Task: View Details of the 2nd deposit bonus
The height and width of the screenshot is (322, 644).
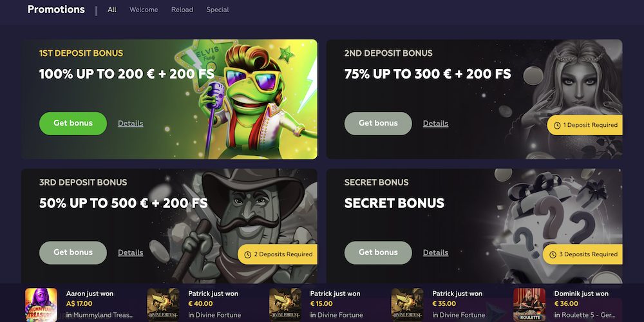Action: pyautogui.click(x=436, y=123)
